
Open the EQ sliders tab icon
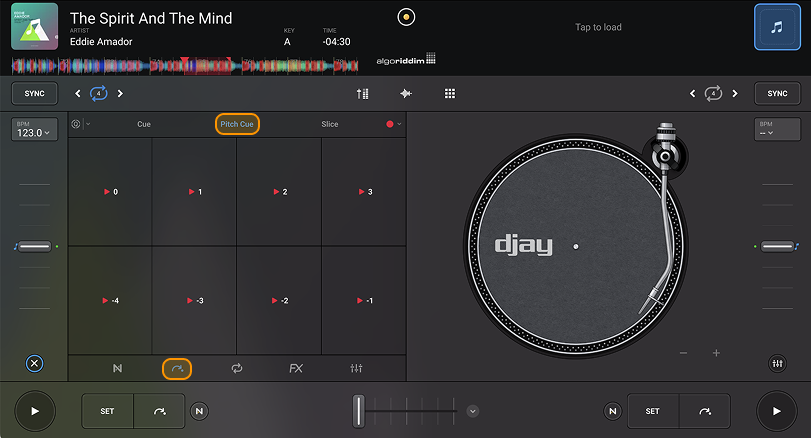point(356,368)
